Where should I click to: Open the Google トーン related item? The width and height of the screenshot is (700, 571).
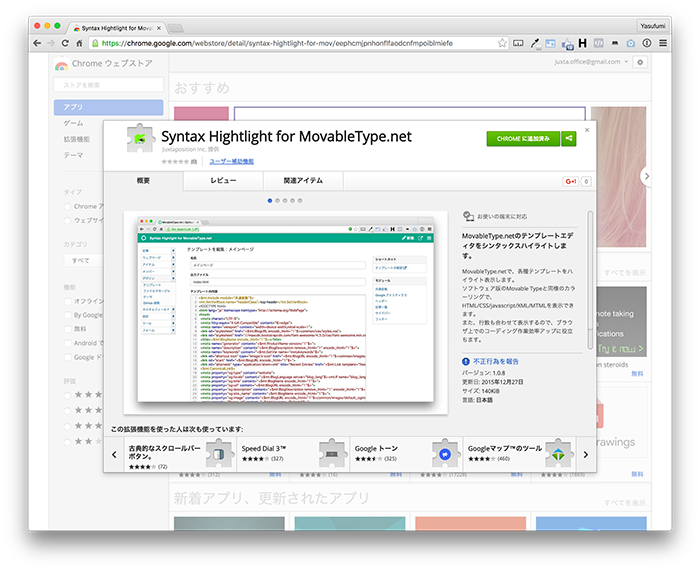point(406,454)
